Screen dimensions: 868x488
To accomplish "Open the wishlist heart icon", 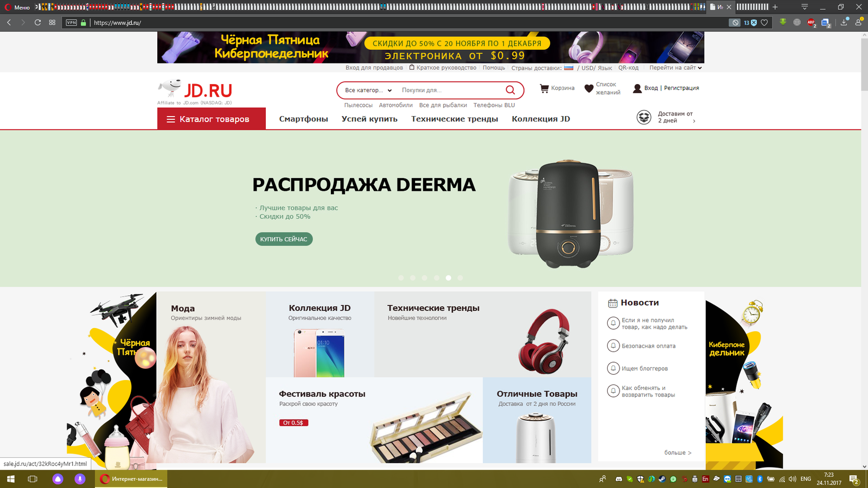I will 589,88.
